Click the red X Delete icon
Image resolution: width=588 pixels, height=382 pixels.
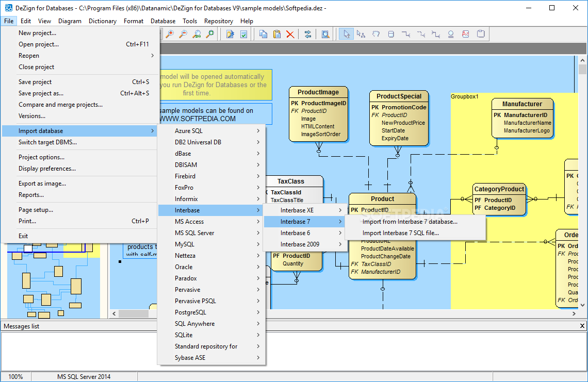(x=290, y=34)
